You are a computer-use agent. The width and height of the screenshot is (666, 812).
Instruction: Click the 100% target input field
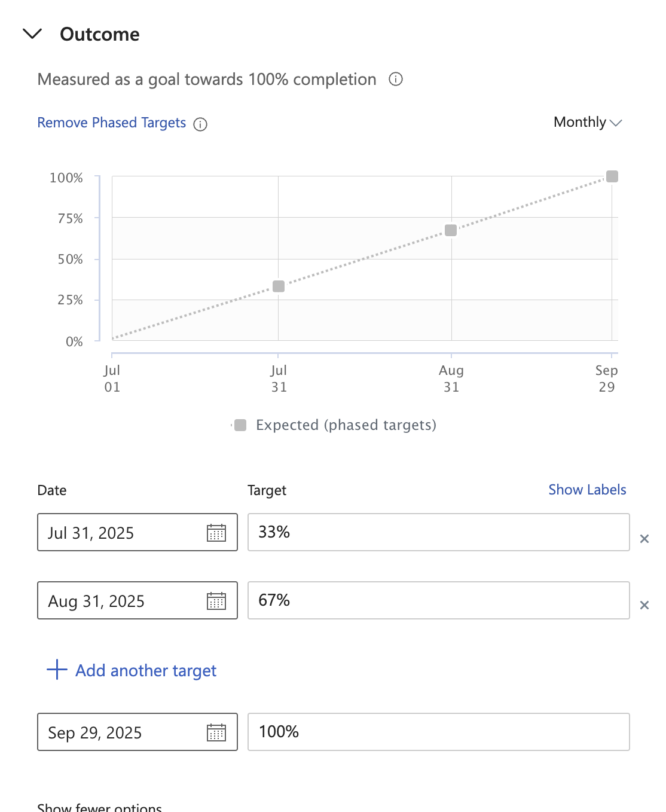[438, 732]
